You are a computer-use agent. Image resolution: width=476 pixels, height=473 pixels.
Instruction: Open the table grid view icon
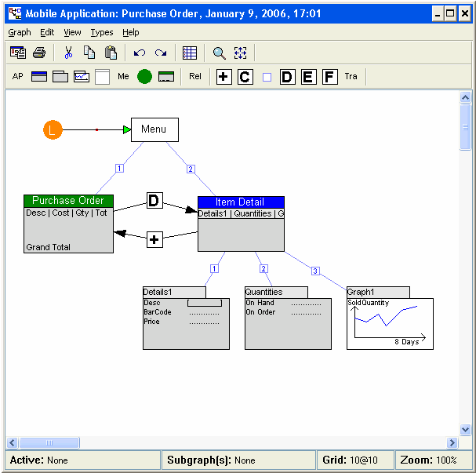pyautogui.click(x=190, y=53)
